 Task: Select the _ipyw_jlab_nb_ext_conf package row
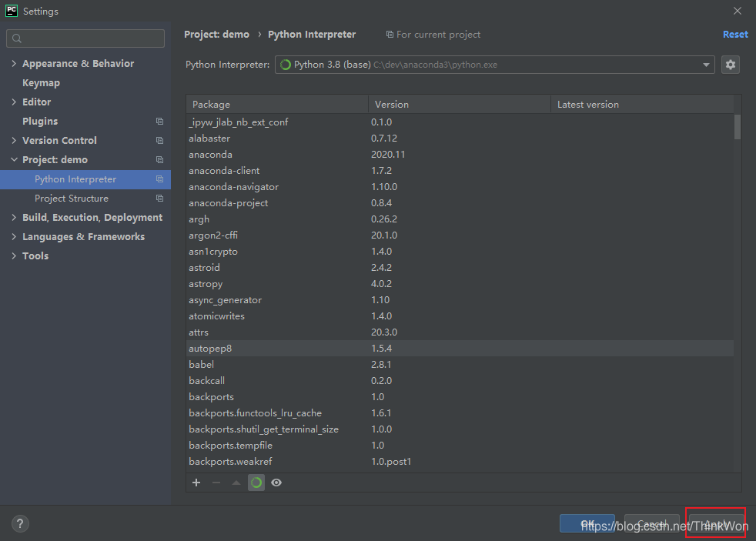[460, 122]
